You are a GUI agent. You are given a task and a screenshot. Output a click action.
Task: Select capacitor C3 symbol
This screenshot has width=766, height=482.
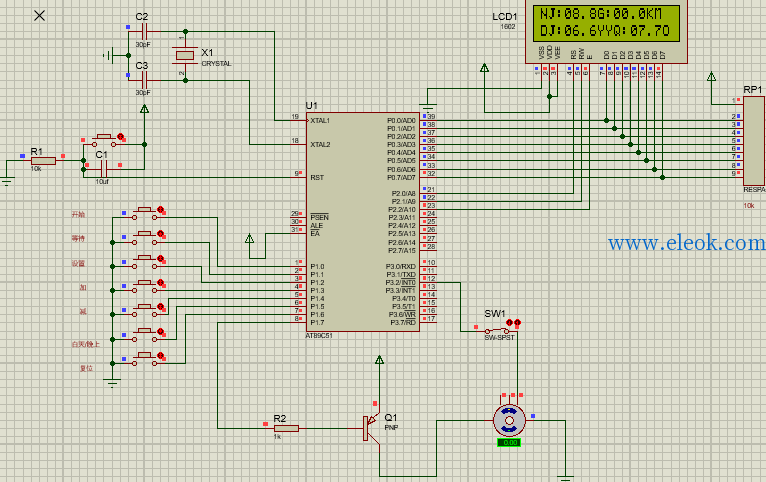144,80
